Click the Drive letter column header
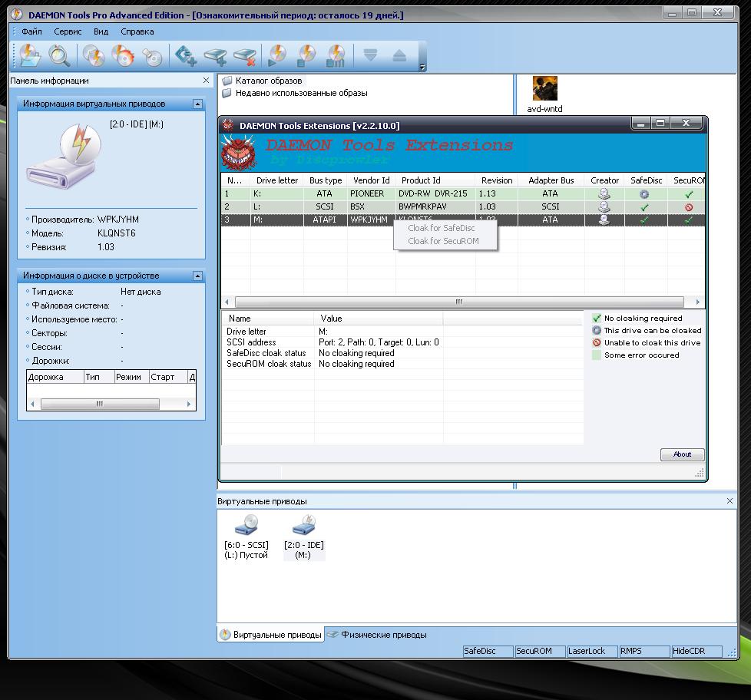Image resolution: width=751 pixels, height=700 pixels. click(x=277, y=180)
